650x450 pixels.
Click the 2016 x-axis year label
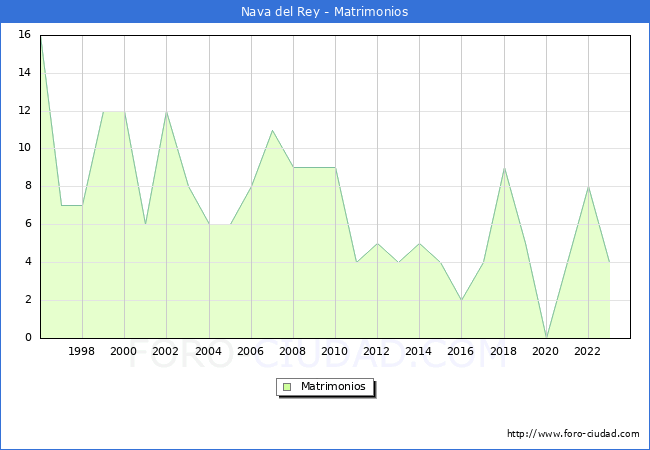coord(461,352)
